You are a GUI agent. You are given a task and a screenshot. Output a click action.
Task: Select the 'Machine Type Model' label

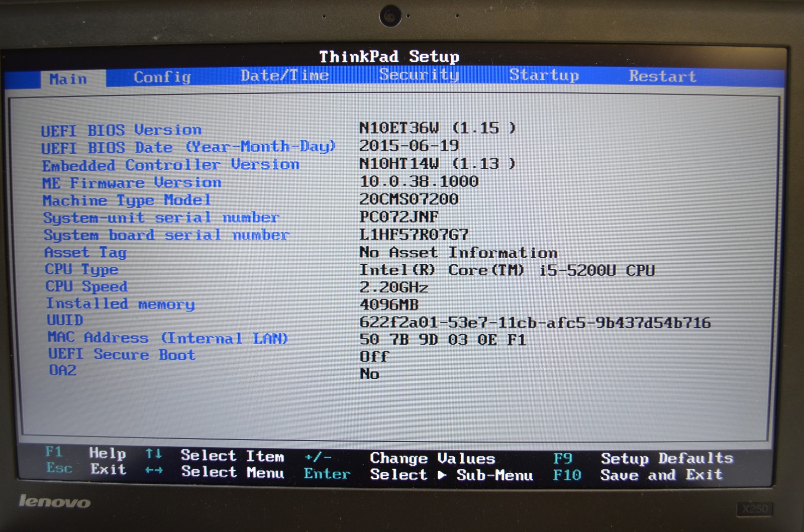(127, 200)
